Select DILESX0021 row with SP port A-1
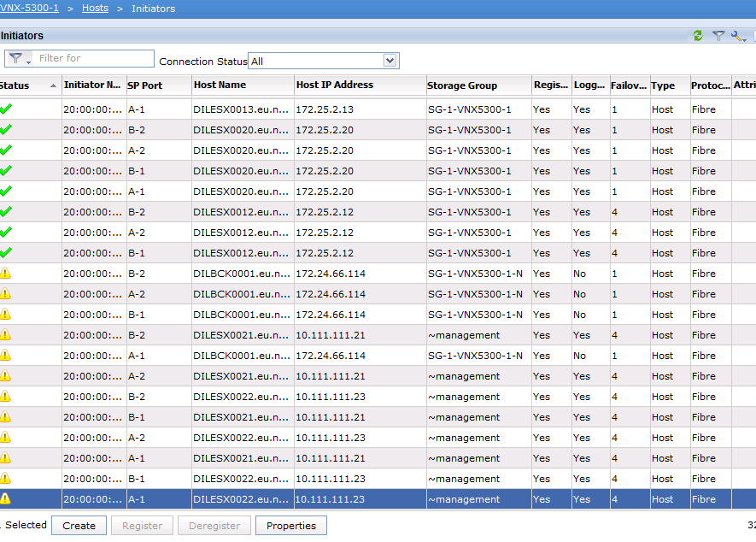756x542 pixels. pyautogui.click(x=378, y=458)
